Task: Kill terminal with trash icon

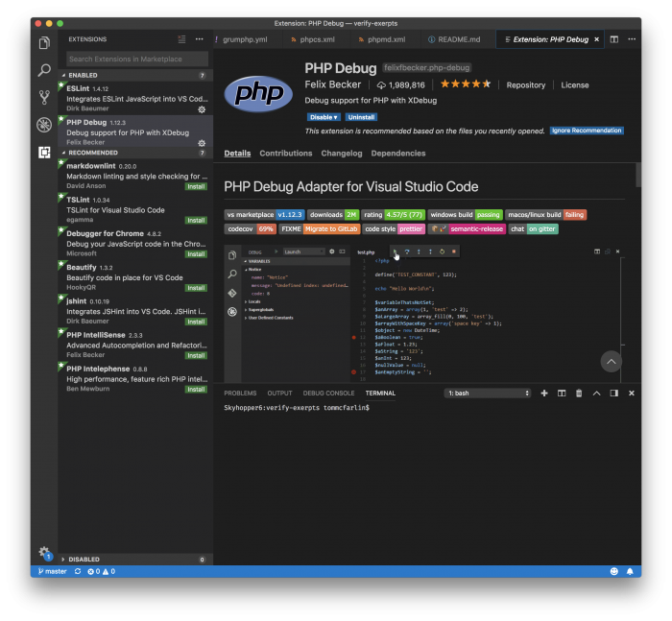Action: point(579,393)
